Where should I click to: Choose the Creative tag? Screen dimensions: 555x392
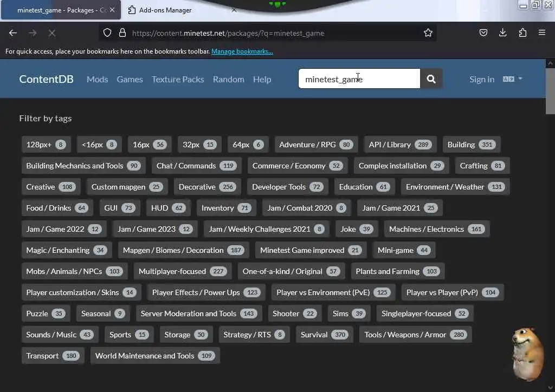pos(51,187)
